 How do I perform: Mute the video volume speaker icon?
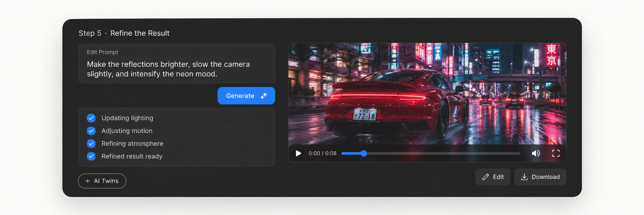(536, 153)
